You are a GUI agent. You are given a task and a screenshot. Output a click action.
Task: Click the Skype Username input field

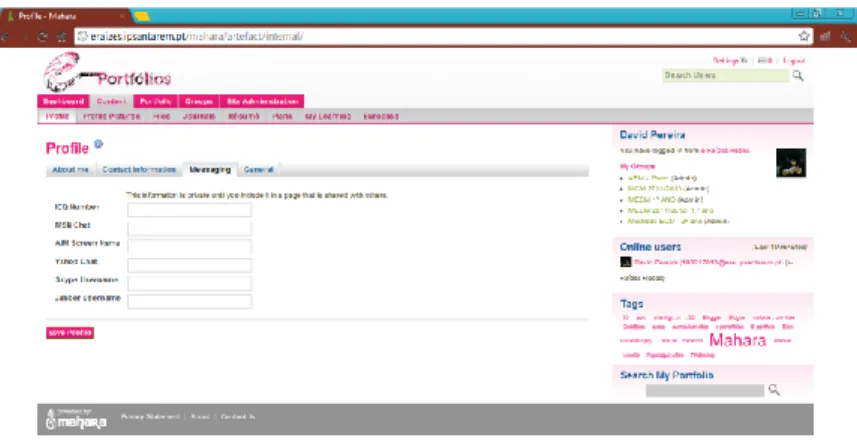(190, 283)
